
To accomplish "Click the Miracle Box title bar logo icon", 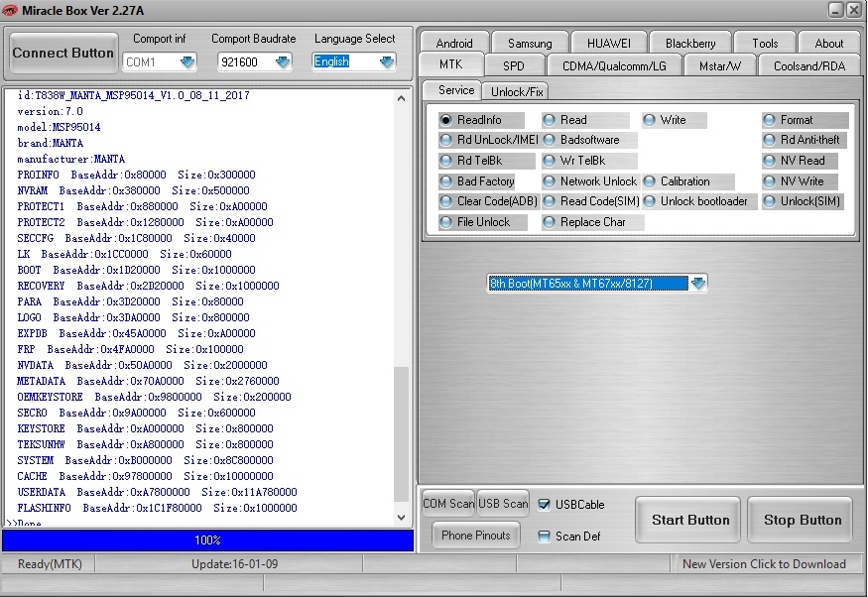I will click(9, 10).
